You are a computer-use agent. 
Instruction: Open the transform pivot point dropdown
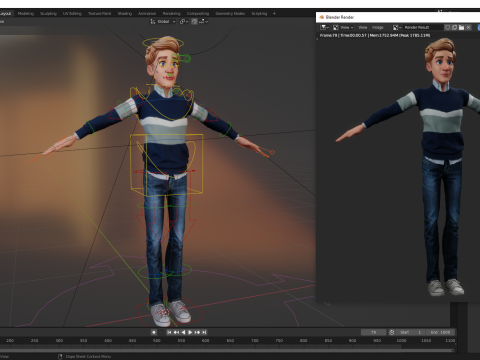click(184, 22)
